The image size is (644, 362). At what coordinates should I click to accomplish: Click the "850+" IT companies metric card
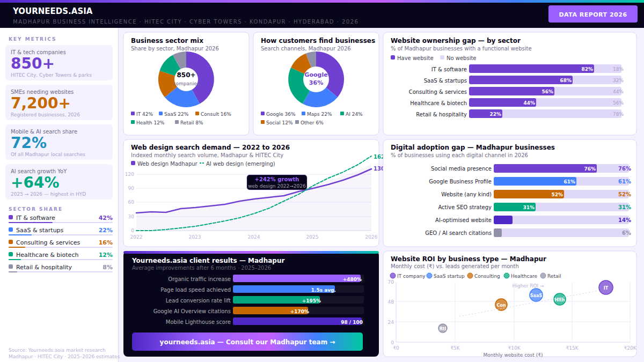[x=60, y=63]
